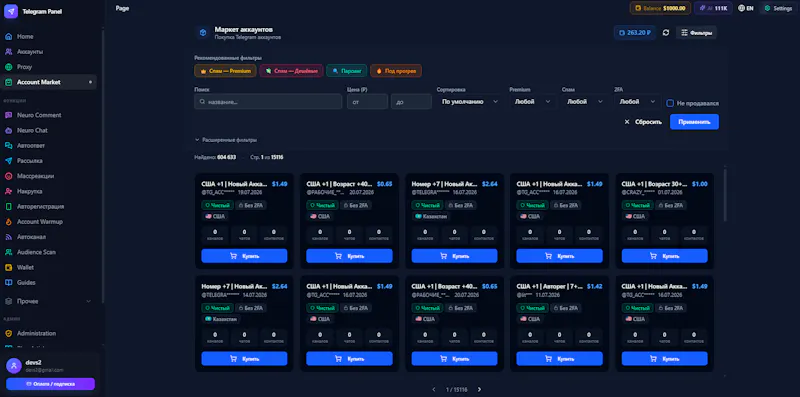Click the Поиск название search field
This screenshot has width=800, height=397.
pyautogui.click(x=268, y=102)
